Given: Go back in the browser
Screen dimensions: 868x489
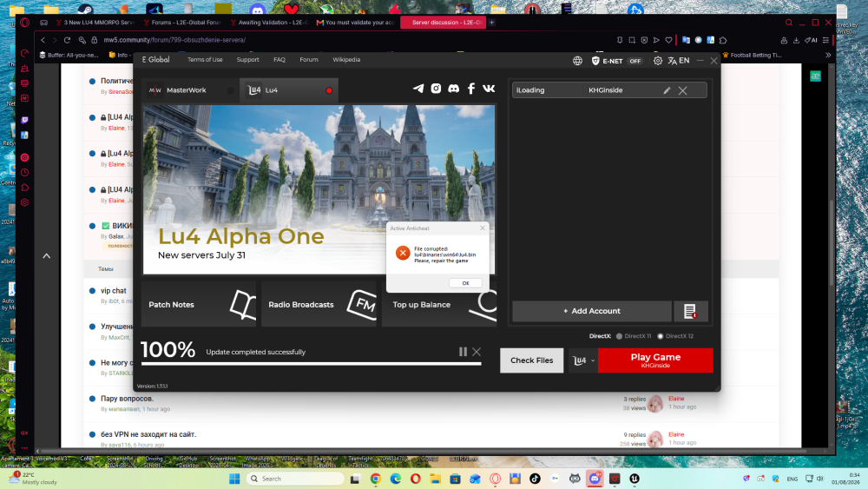Looking at the screenshot, I should 43,40.
